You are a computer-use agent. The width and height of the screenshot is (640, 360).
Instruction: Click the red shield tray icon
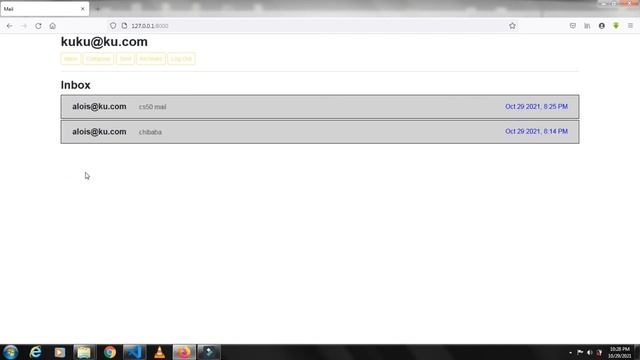[599, 352]
